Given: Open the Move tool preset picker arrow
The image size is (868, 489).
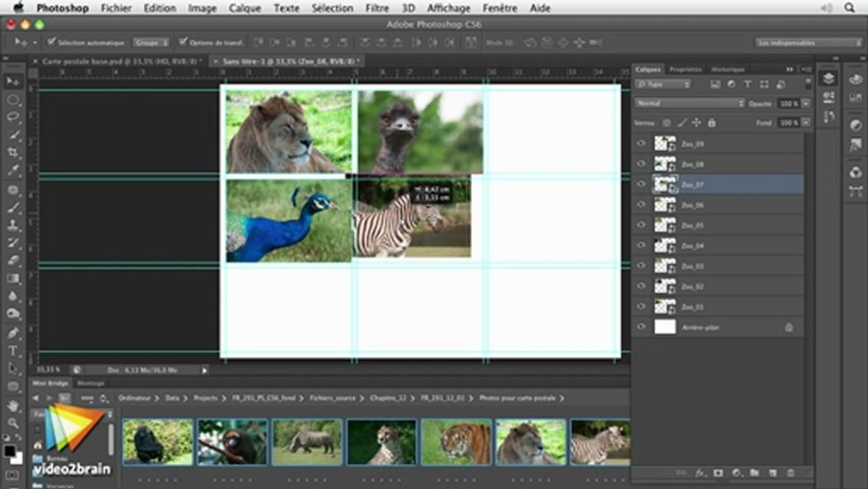Looking at the screenshot, I should [35, 42].
